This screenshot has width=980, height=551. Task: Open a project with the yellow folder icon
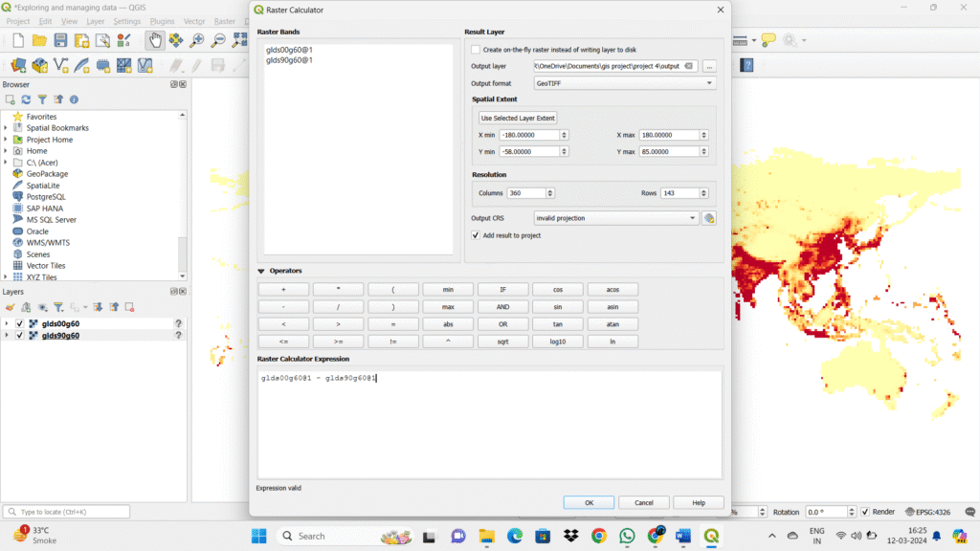(x=39, y=40)
